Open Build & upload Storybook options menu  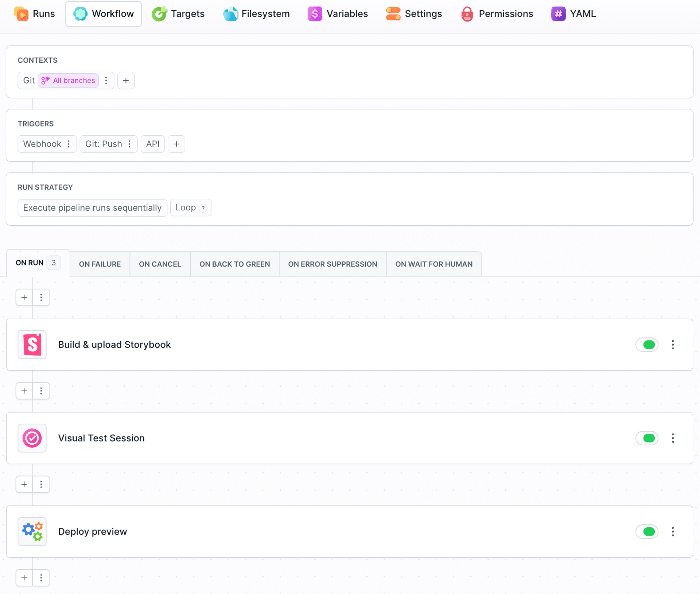click(x=673, y=345)
